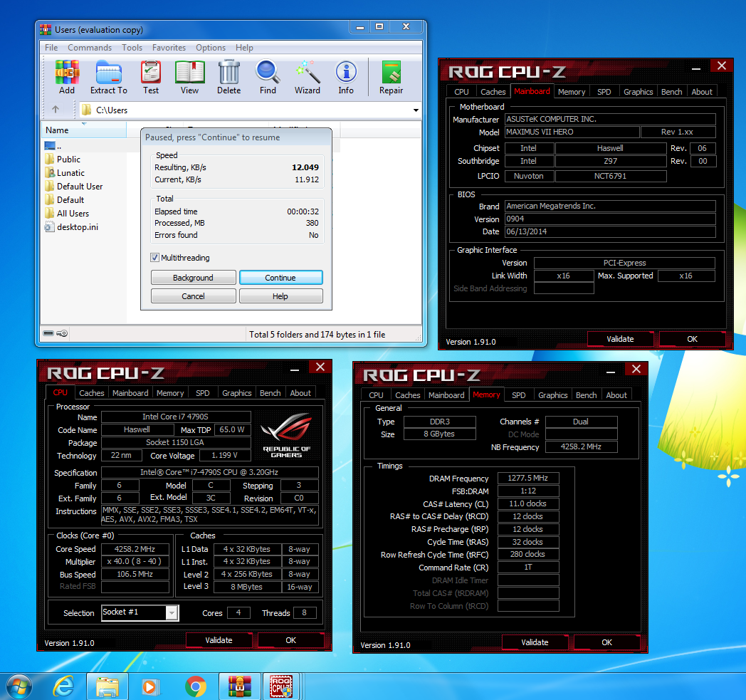
Task: Select the desktop.ini file
Action: pos(72,227)
